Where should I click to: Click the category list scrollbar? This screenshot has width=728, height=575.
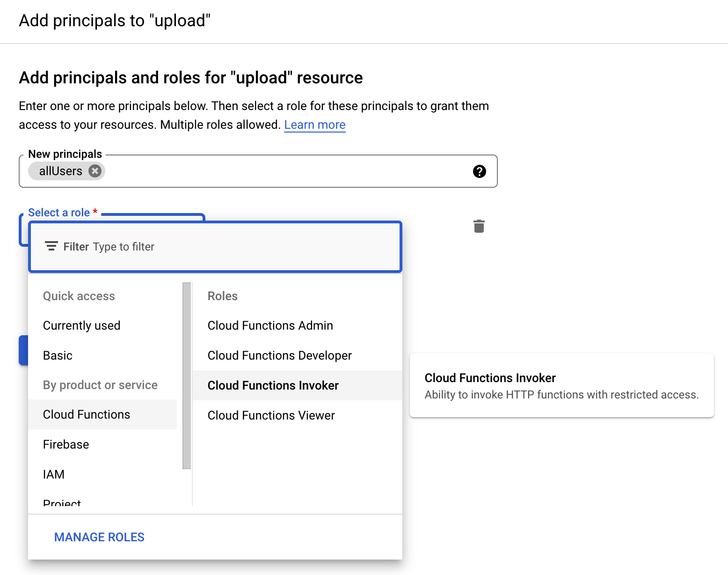click(187, 375)
